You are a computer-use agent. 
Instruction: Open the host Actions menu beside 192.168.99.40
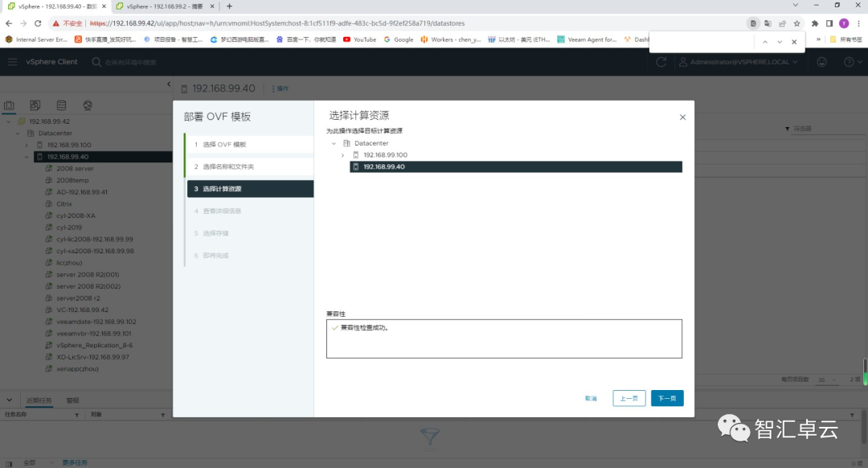280,88
